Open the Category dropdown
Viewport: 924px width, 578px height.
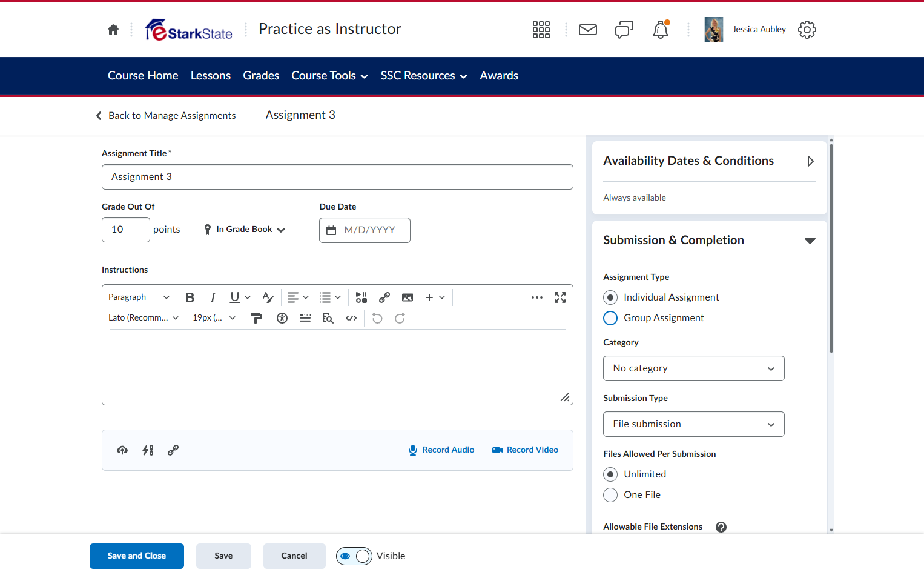tap(694, 368)
